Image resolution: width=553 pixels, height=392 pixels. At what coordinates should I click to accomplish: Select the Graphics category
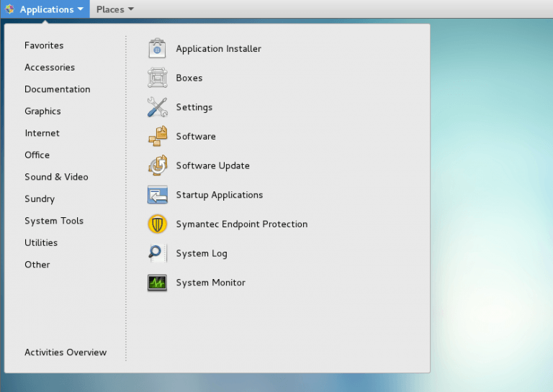click(42, 111)
